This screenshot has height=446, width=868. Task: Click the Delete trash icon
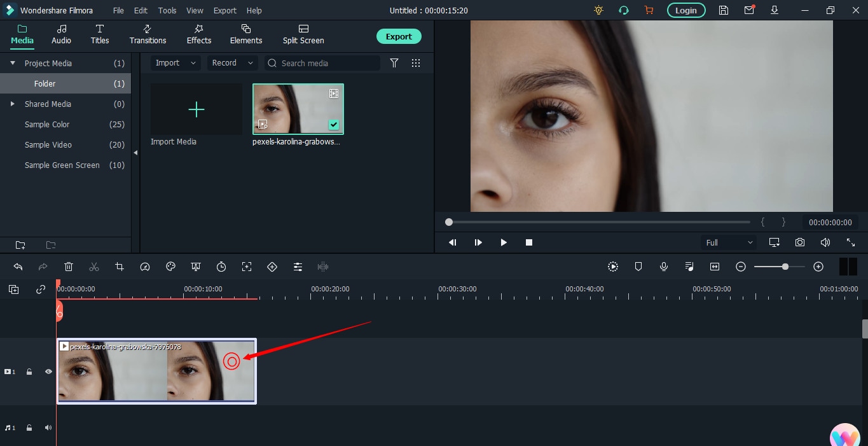(69, 267)
